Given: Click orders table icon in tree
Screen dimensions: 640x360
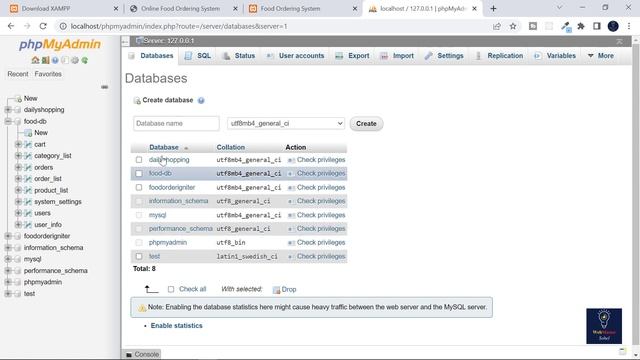Looking at the screenshot, I should tap(28, 167).
